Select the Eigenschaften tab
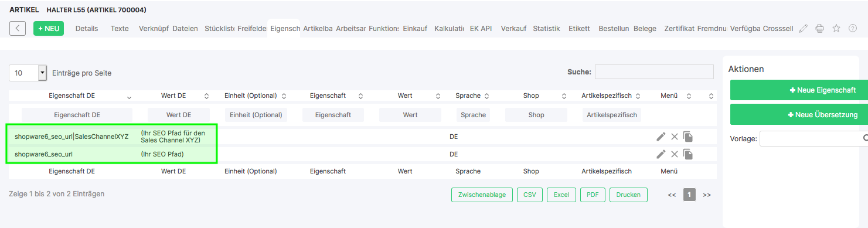868x228 pixels. (285, 28)
